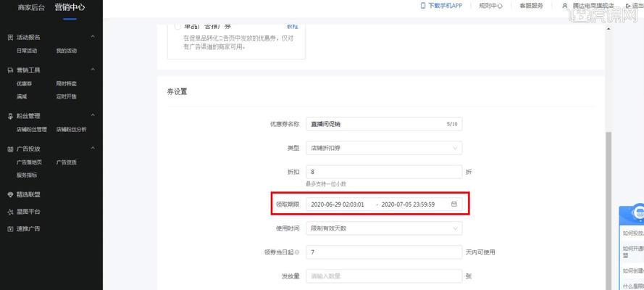Click the 腾达电商旗舰店 account name
The height and width of the screenshot is (290, 644).
tap(593, 6)
